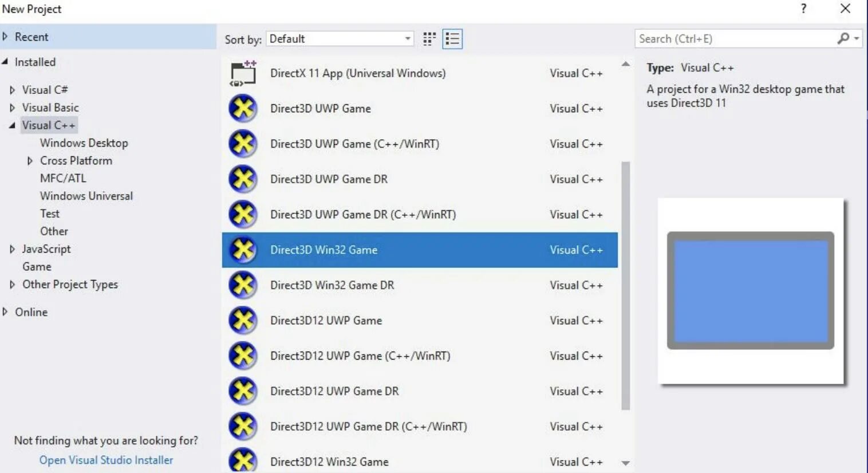
Task: Click the Recent label
Action: 31,37
